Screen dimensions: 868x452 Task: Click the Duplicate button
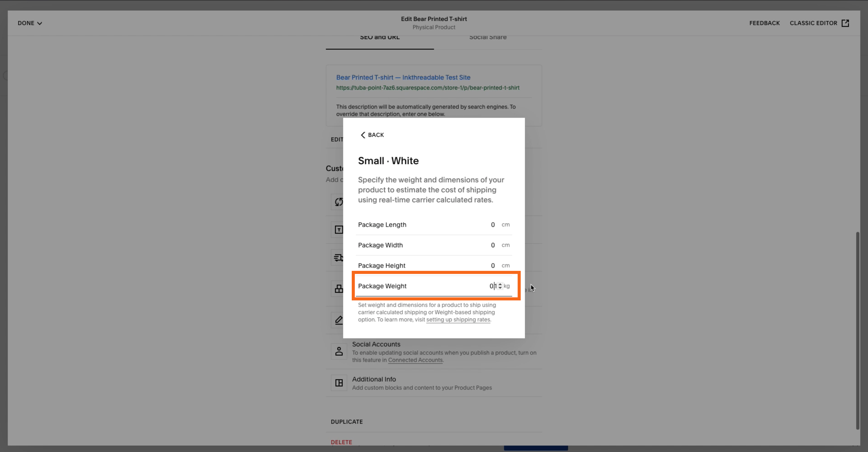346,422
